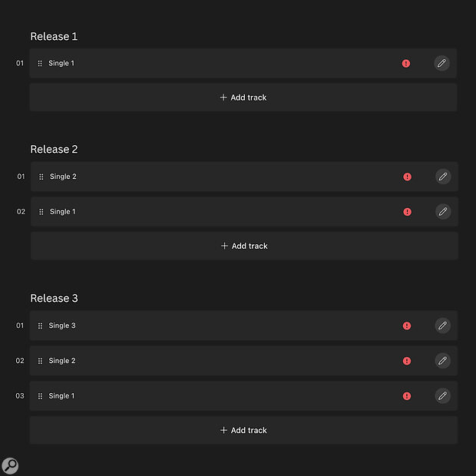Viewport: 476px width, 476px height.
Task: Click drag handle of Release 3 Single 3
Action: coord(40,326)
